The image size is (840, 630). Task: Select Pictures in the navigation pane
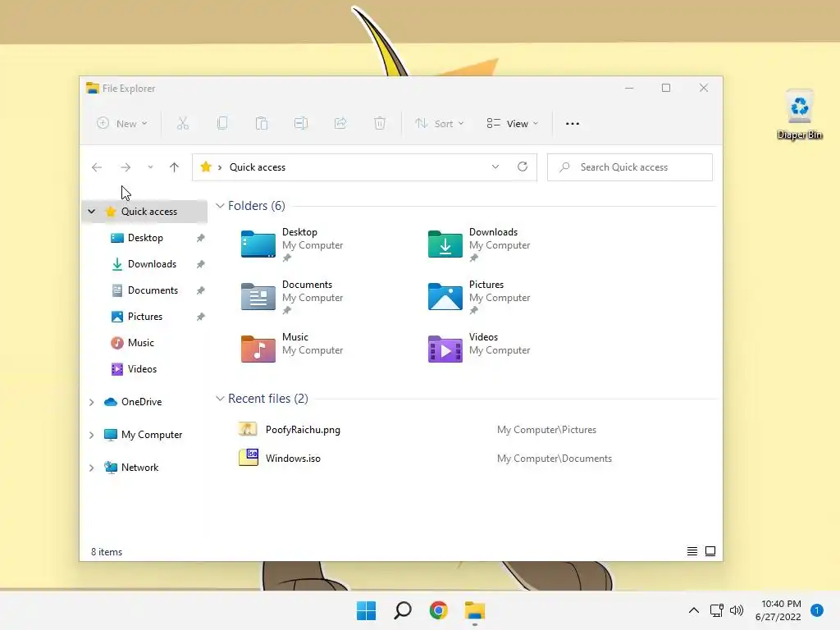[x=144, y=317]
